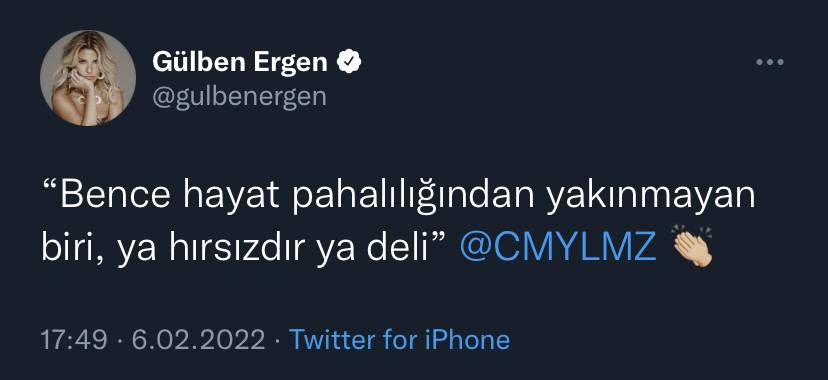
Task: Click the blue verified badge icon
Action: [x=349, y=62]
